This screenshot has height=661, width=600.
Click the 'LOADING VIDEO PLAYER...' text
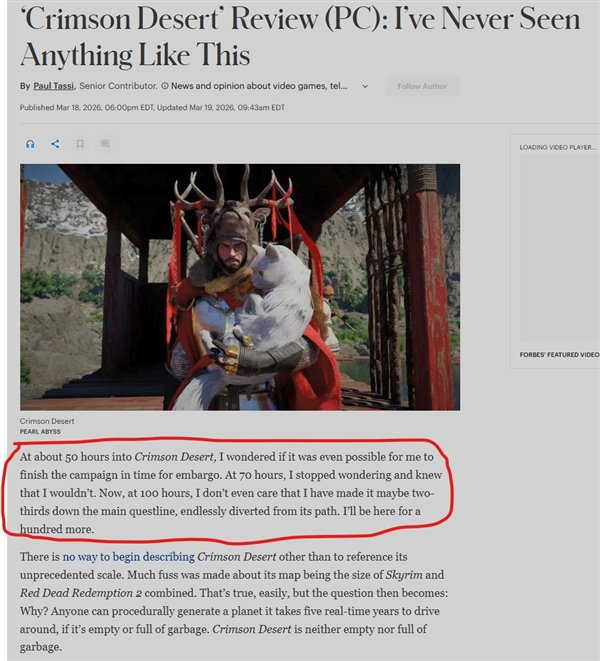coord(558,147)
